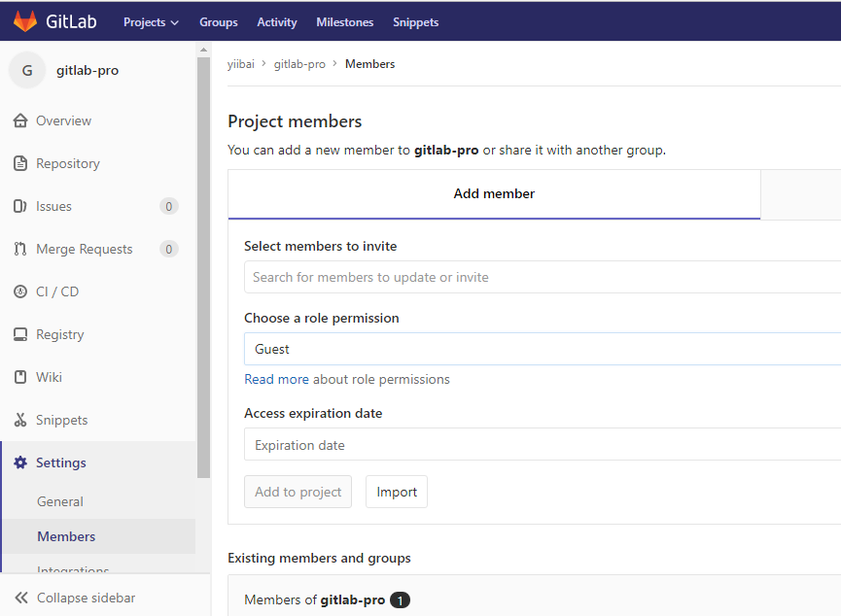This screenshot has height=616, width=841.
Task: Open yiibai breadcrumb link
Action: click(241, 64)
